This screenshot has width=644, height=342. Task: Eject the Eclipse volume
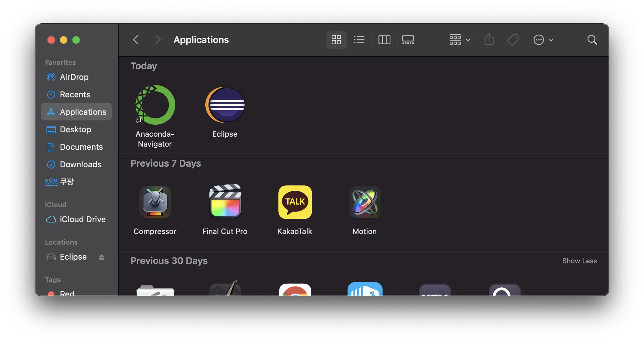coord(101,257)
